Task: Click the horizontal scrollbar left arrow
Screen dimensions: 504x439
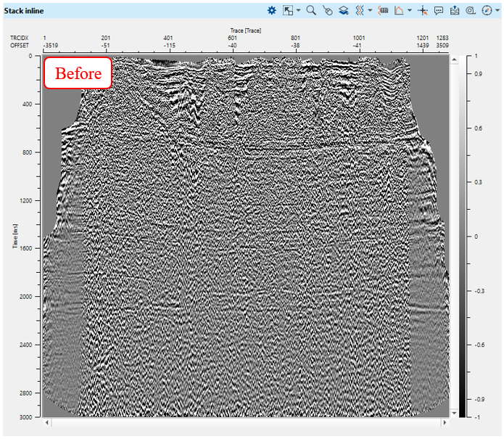Action: click(48, 422)
